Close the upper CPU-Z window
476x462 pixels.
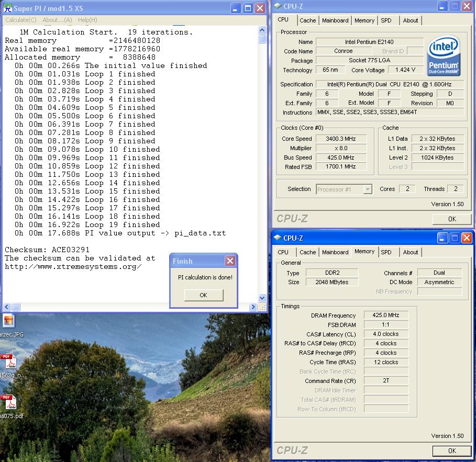pos(467,6)
